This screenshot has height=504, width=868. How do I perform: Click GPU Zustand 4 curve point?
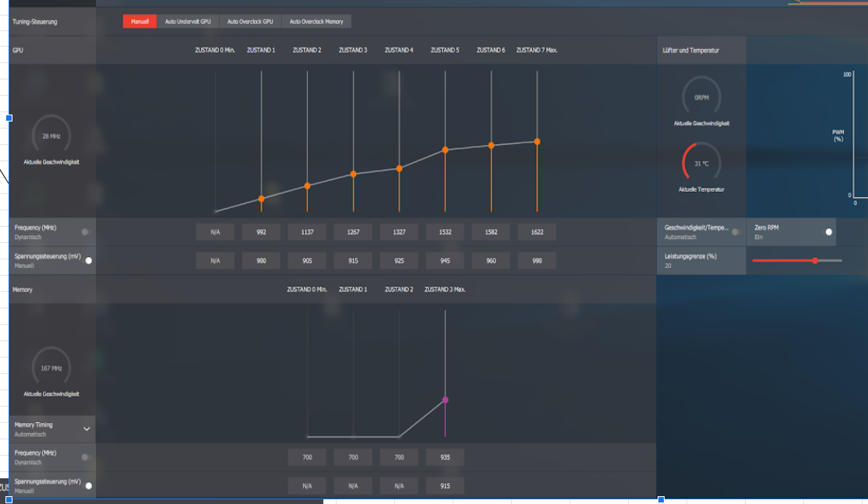click(x=399, y=168)
